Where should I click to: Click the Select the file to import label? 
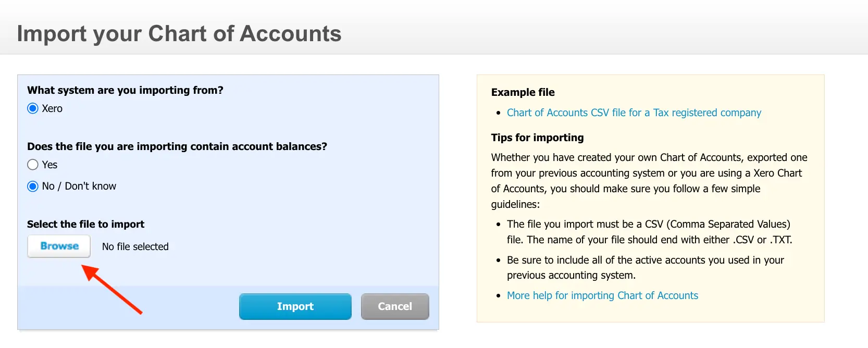(x=86, y=224)
